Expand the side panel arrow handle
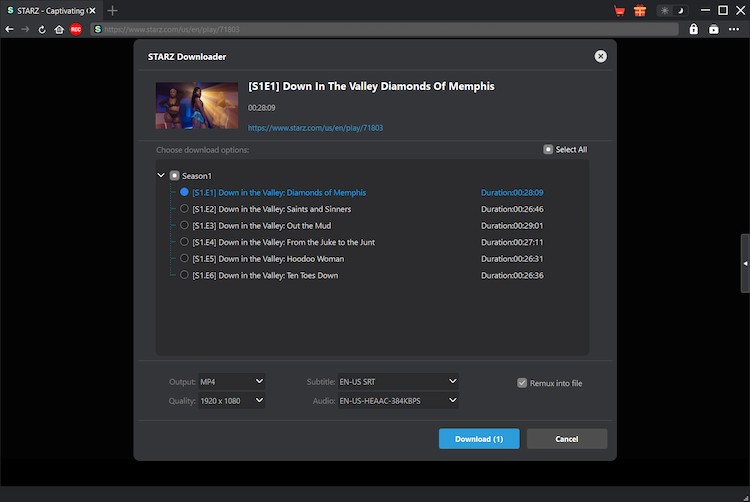The image size is (750, 502). [x=745, y=263]
